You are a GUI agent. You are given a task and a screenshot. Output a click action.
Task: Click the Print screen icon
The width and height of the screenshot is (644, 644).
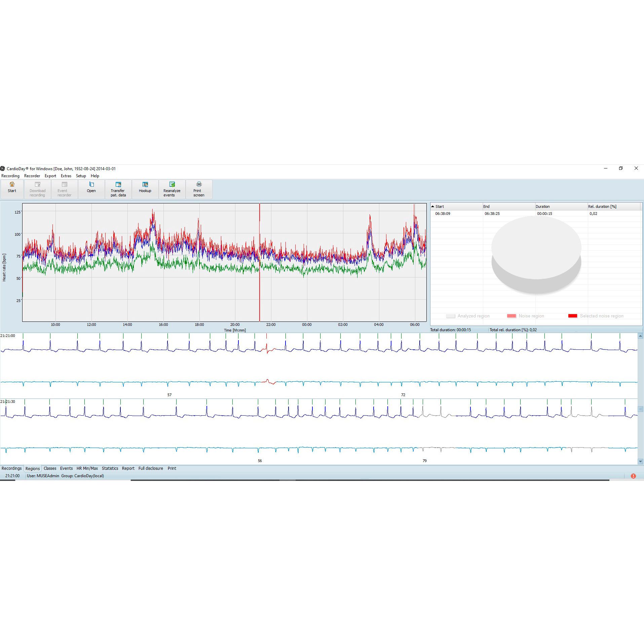tap(199, 185)
